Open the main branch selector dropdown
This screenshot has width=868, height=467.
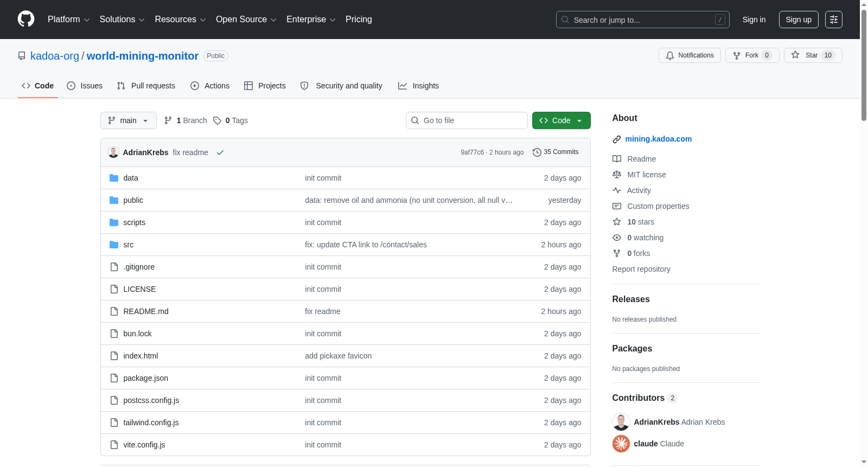pyautogui.click(x=129, y=120)
